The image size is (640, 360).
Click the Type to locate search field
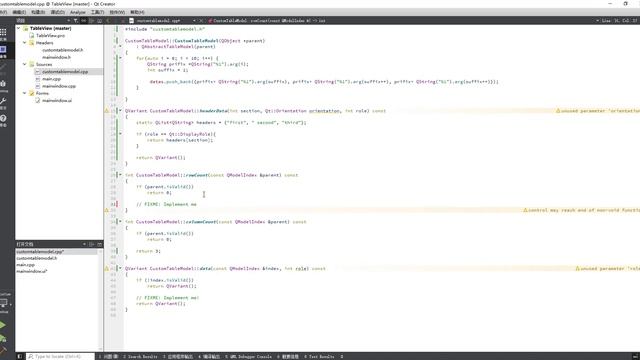pyautogui.click(x=60, y=357)
